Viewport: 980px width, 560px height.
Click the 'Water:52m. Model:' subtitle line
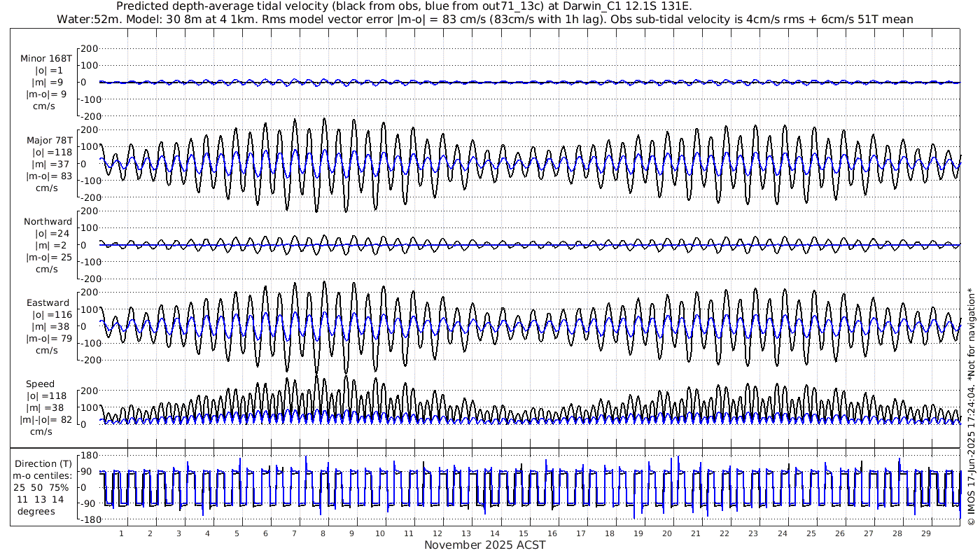click(x=485, y=19)
